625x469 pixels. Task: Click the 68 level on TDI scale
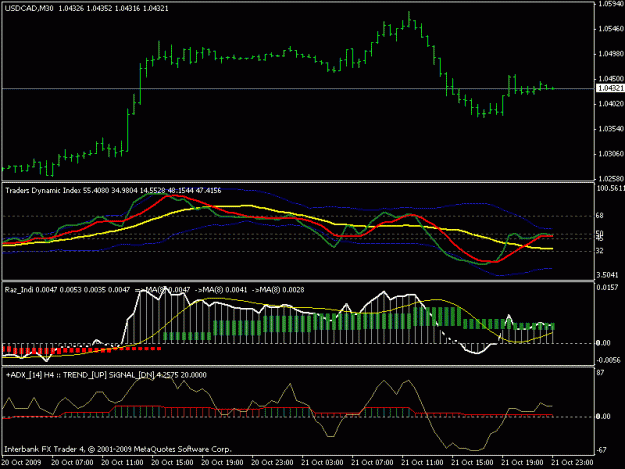pyautogui.click(x=599, y=216)
